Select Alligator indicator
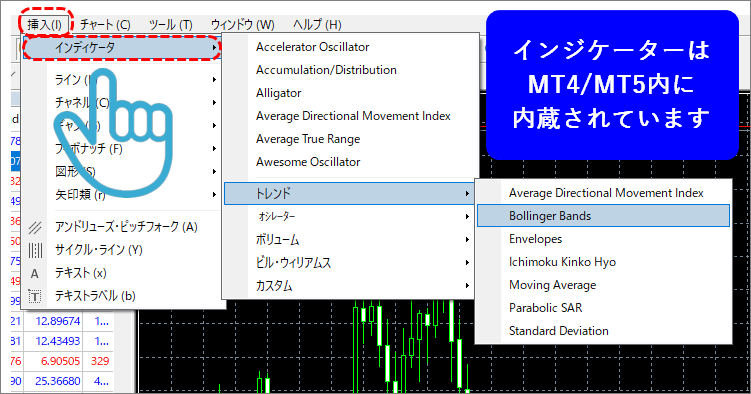Image resolution: width=751 pixels, height=394 pixels. point(278,93)
